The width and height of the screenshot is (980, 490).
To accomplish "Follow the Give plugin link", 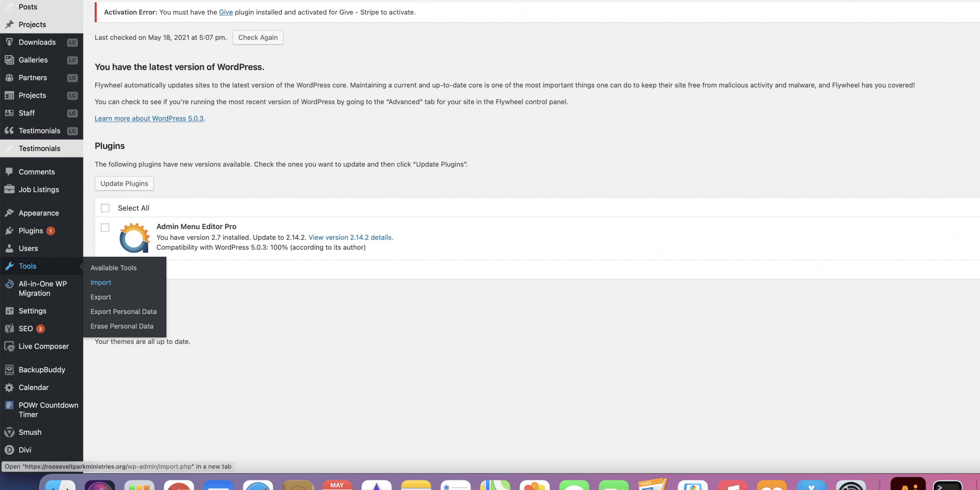I will point(226,12).
